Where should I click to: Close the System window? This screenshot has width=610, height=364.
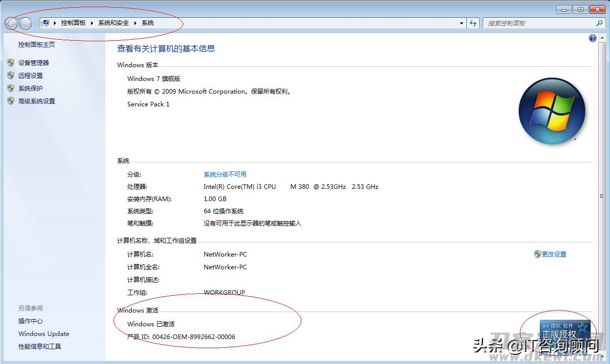click(x=597, y=9)
